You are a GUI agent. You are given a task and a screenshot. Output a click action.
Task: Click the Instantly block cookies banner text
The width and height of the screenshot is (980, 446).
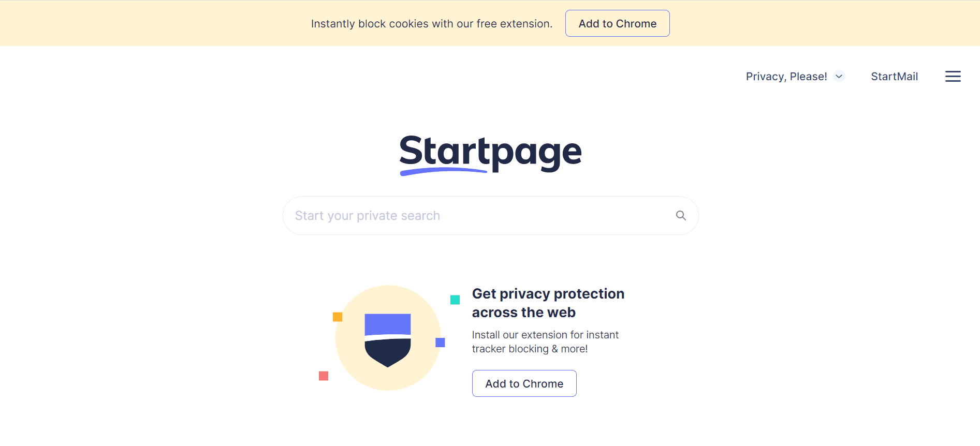coord(431,23)
